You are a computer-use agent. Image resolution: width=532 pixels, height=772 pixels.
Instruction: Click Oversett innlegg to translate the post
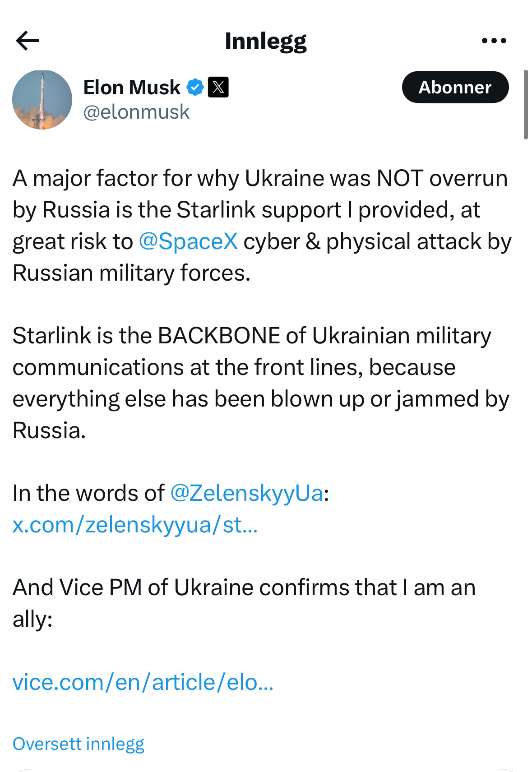click(x=79, y=744)
